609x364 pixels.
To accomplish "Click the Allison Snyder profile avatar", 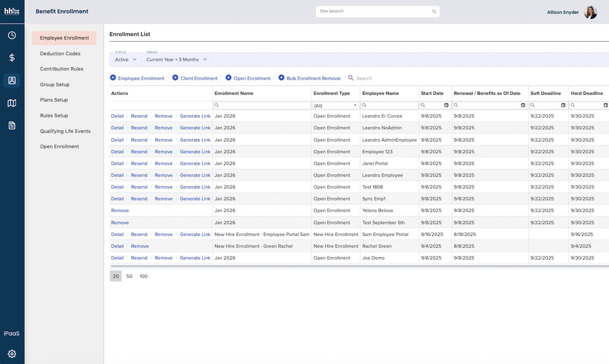I will (590, 12).
